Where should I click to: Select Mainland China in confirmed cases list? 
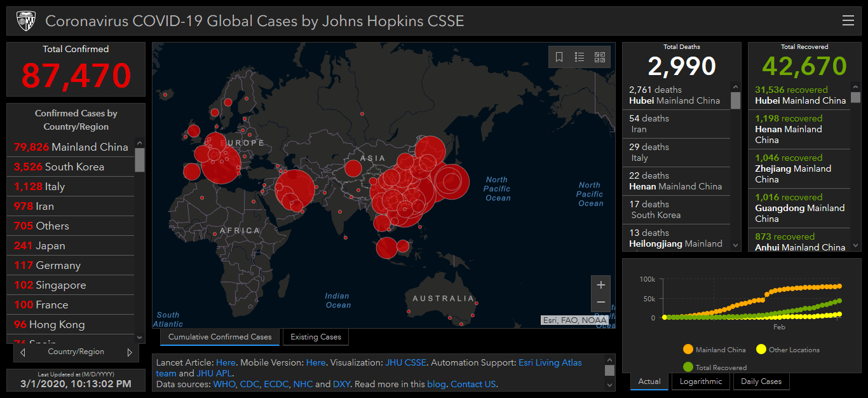tap(71, 147)
